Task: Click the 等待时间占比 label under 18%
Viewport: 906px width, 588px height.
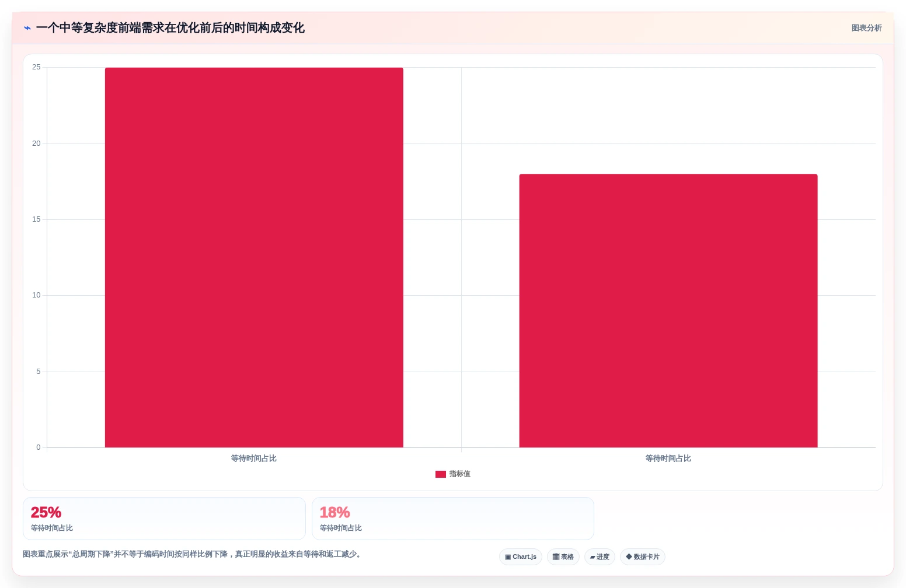Action: pos(341,528)
